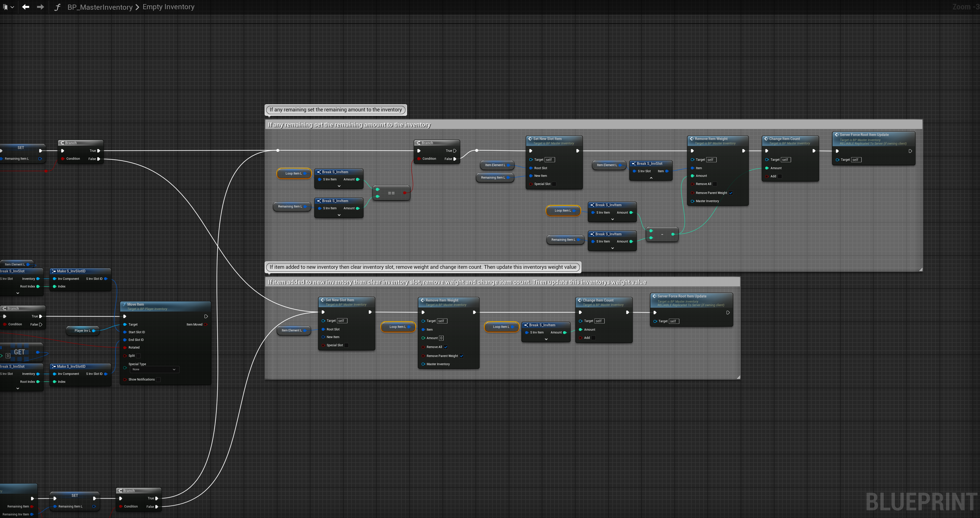Screen dimensions: 980x518
Task: Click the back navigation arrow
Action: (26, 7)
